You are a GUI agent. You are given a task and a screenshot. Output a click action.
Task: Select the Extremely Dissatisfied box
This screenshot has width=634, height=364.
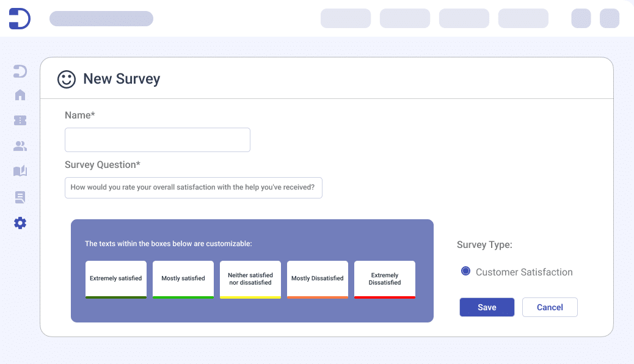tap(385, 279)
